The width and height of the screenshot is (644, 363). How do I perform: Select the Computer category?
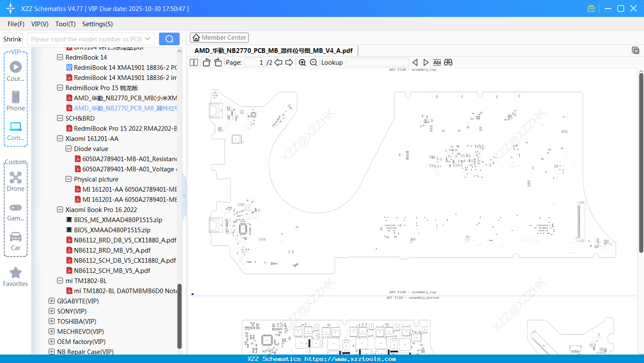pos(16,131)
